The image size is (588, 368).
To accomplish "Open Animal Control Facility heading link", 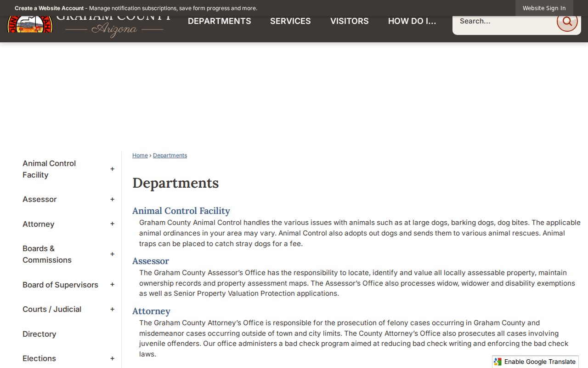I will click(181, 211).
